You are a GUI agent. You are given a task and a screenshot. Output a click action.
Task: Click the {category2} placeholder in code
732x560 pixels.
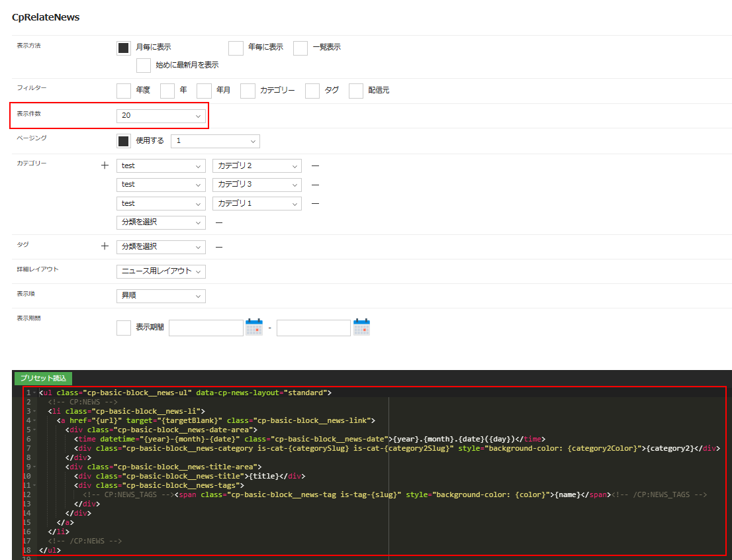click(x=670, y=448)
